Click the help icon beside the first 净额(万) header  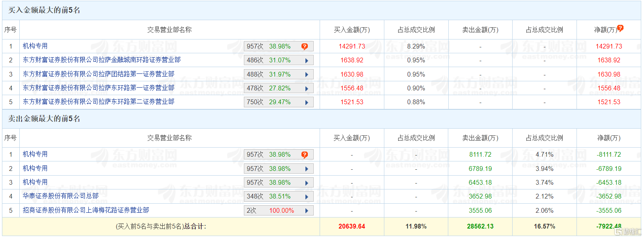(620, 28)
